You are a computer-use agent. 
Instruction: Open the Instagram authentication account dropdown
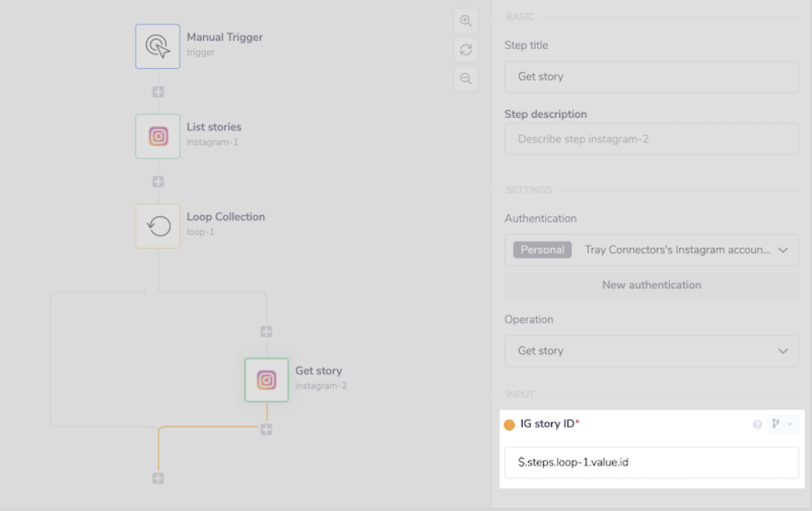[x=651, y=250]
